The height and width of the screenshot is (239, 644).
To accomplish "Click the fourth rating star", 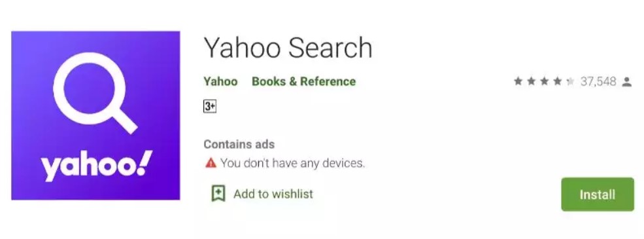I will pos(557,81).
